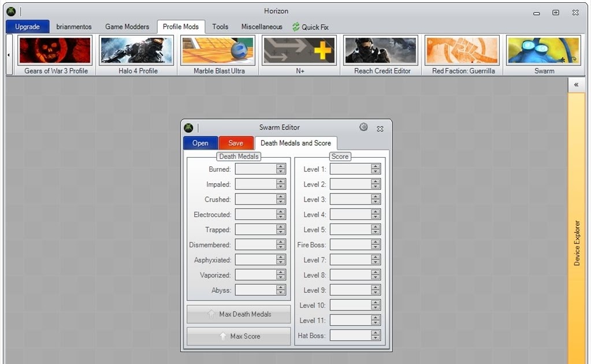Click Open in Swarm Editor
591x364 pixels.
[x=200, y=143]
